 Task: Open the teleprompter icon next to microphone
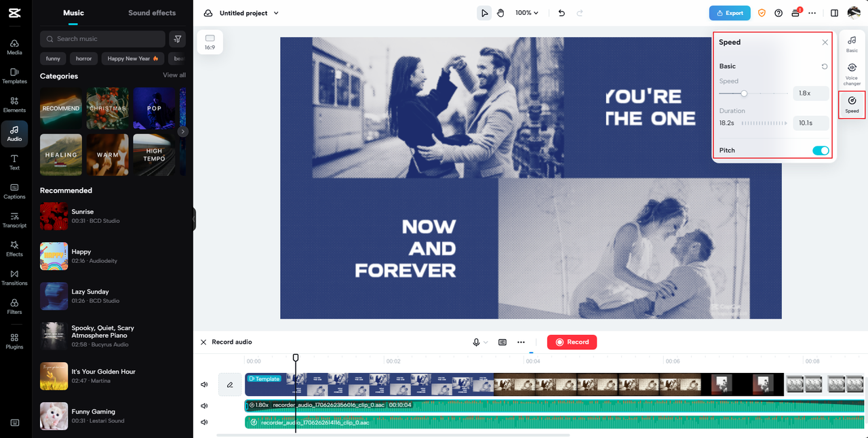pyautogui.click(x=502, y=342)
